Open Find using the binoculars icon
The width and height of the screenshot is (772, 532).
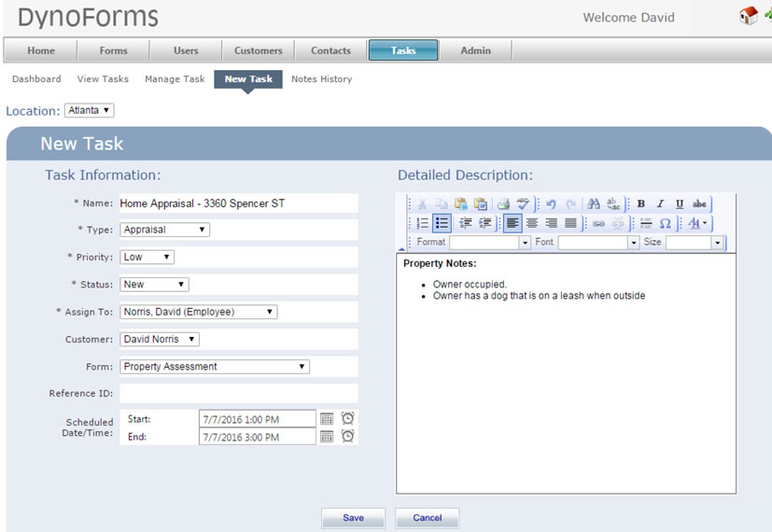tap(594, 203)
